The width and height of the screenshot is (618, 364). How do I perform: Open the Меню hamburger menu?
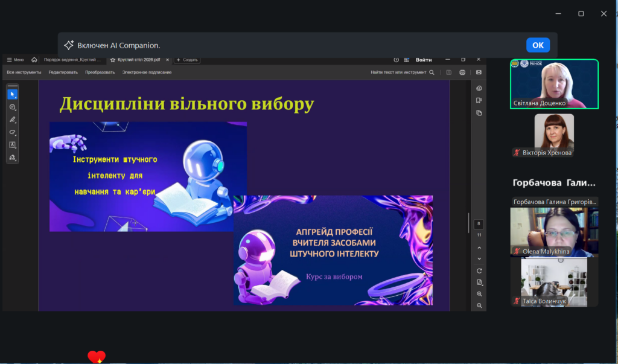click(15, 60)
